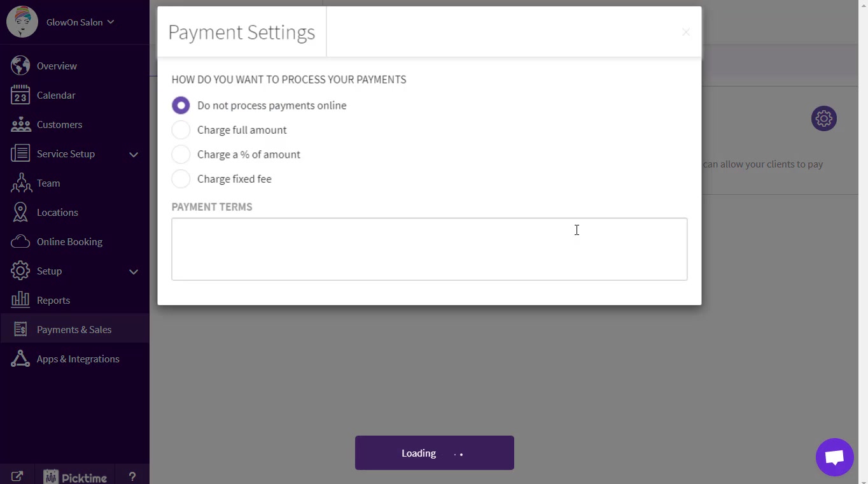Select "Do not process payments online"
The image size is (868, 484).
tap(181, 106)
